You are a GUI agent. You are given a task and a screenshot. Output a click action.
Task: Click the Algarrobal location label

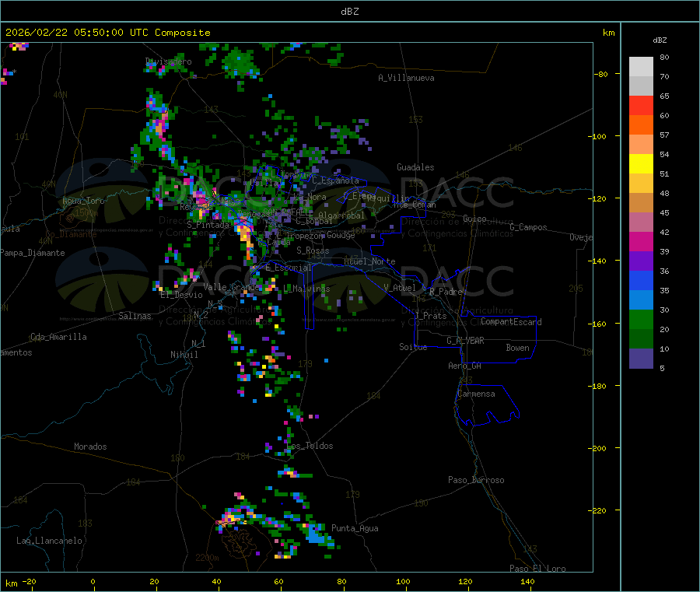pos(341,215)
